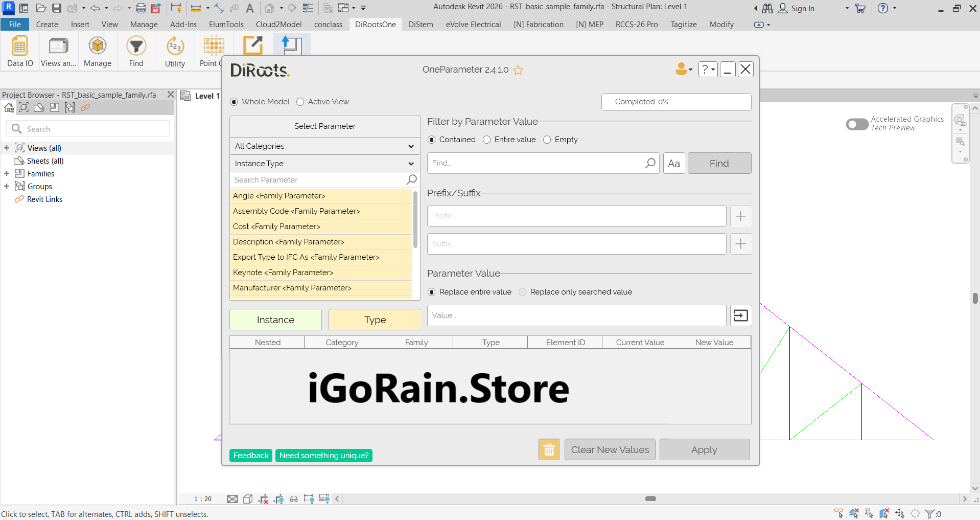Screen dimensions: 980x520
Task: Select the Manage tool in DiRootsOne ribbon
Action: point(97,51)
